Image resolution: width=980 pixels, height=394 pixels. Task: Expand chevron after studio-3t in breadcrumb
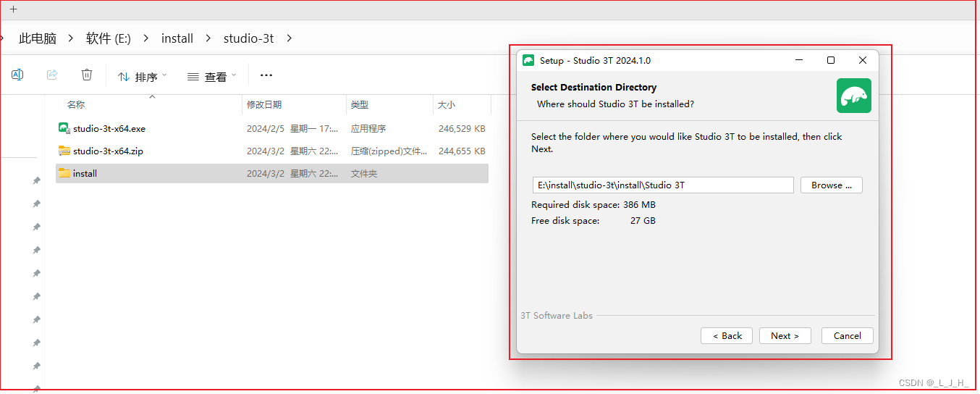[x=290, y=38]
